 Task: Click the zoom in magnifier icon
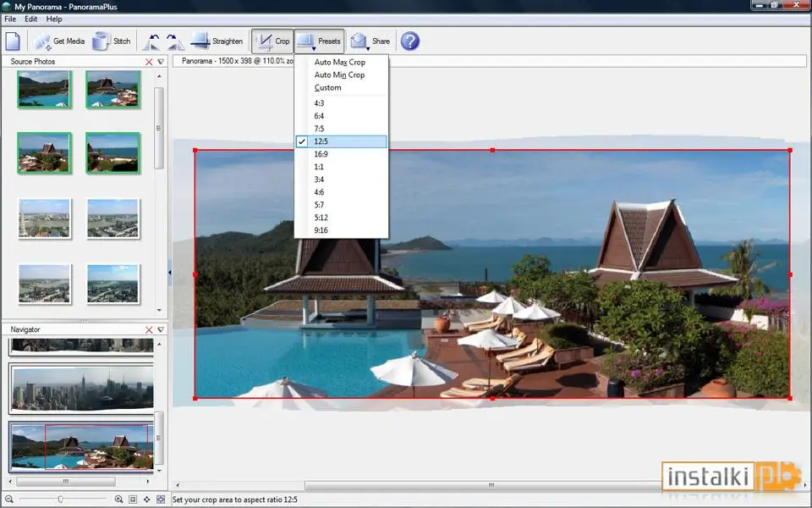pos(118,500)
